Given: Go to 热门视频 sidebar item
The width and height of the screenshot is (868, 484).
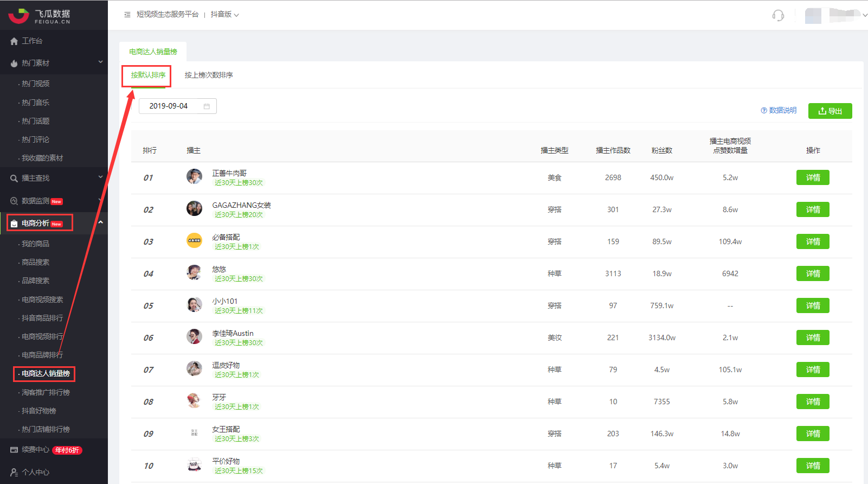Looking at the screenshot, I should point(35,84).
